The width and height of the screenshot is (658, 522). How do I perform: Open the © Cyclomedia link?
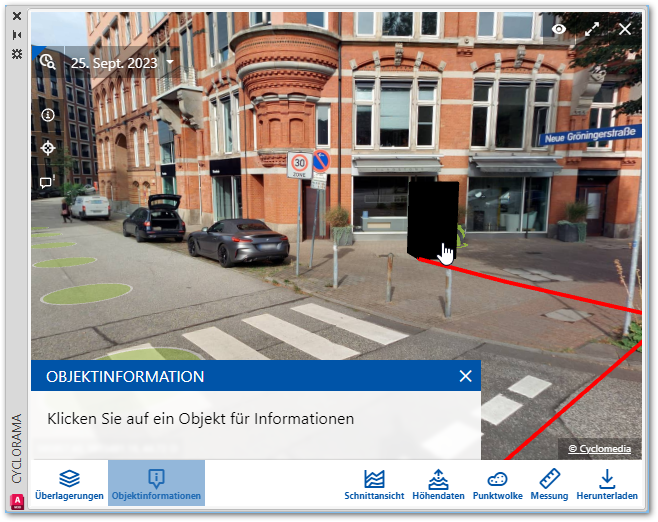tap(600, 449)
